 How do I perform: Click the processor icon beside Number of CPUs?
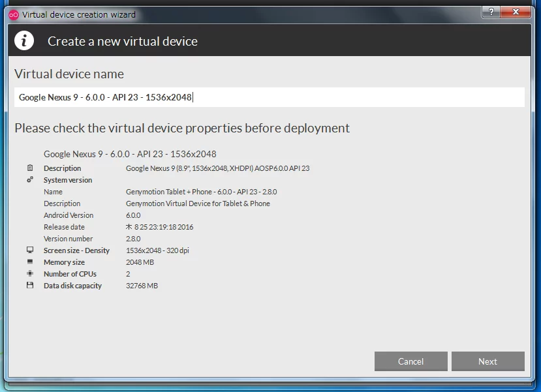tap(30, 274)
